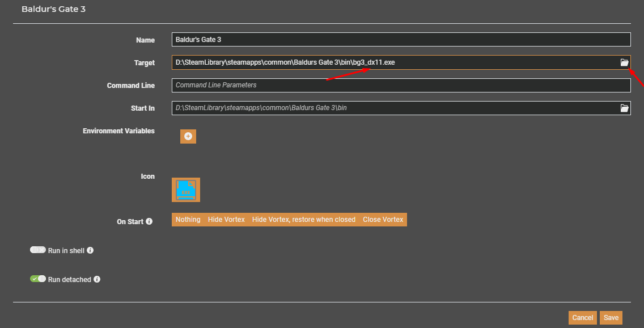
Task: Change the tool's EXE icon image
Action: 186,190
